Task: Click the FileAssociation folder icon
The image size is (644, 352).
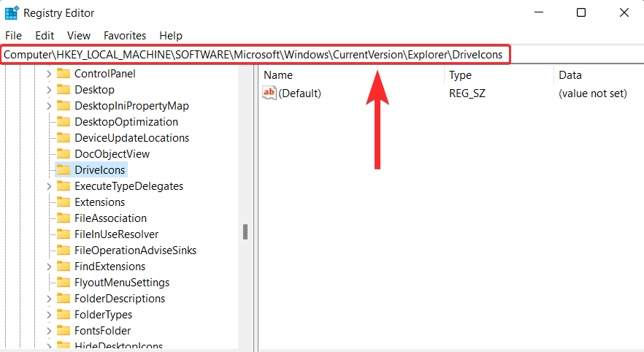Action: (x=64, y=218)
